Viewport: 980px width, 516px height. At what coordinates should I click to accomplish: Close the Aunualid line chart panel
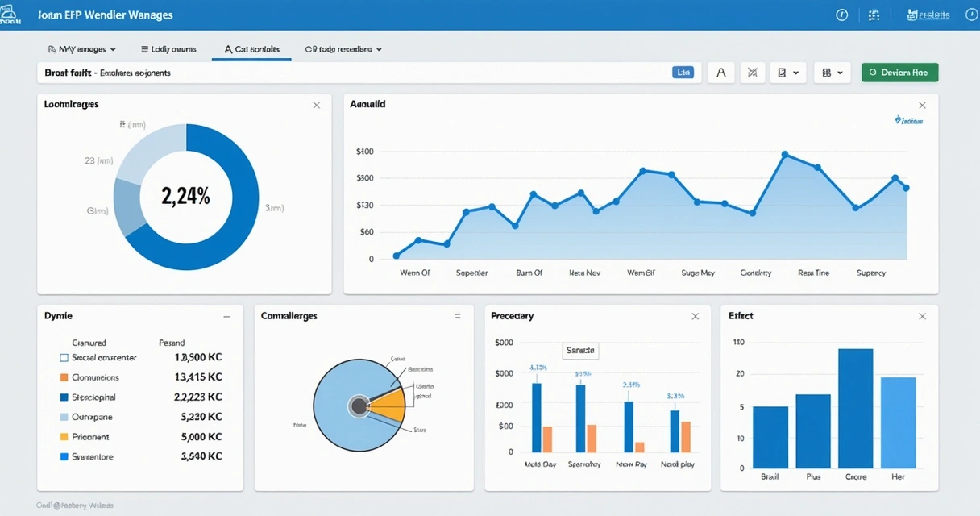pyautogui.click(x=922, y=105)
